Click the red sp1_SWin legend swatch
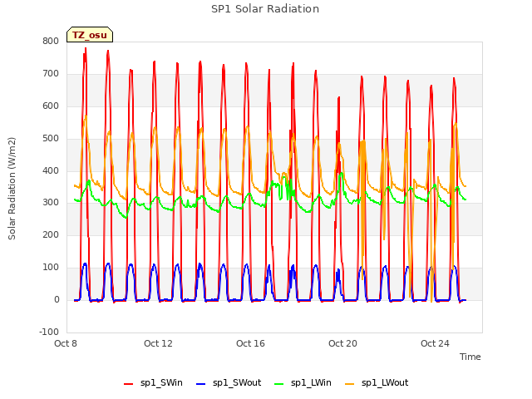532x399 pixels. pyautogui.click(x=129, y=384)
